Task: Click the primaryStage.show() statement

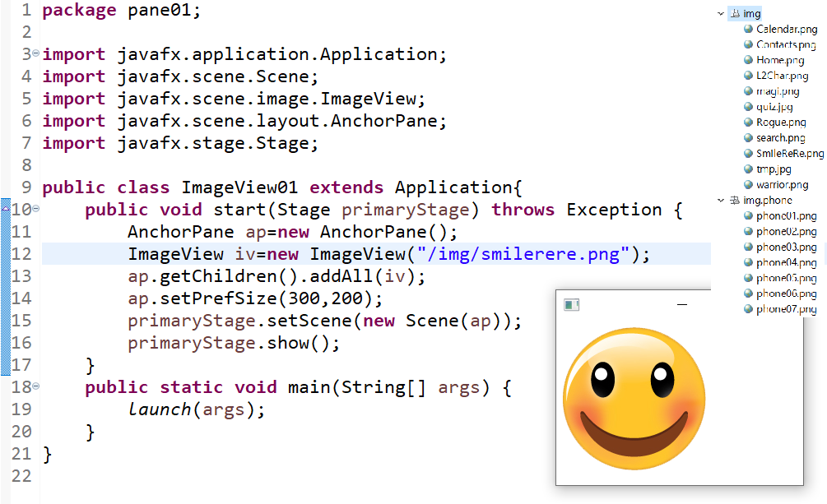Action: (x=234, y=343)
